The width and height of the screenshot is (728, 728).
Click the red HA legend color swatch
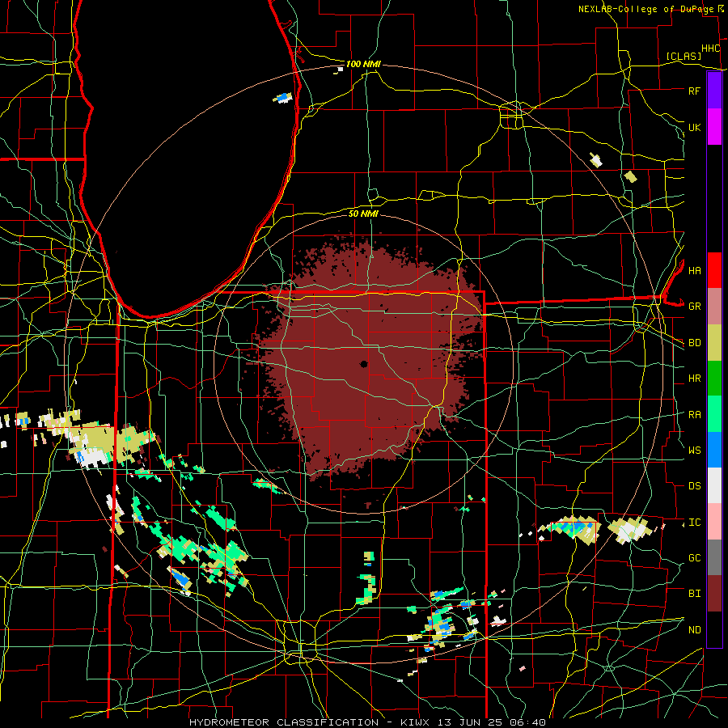[x=714, y=270]
